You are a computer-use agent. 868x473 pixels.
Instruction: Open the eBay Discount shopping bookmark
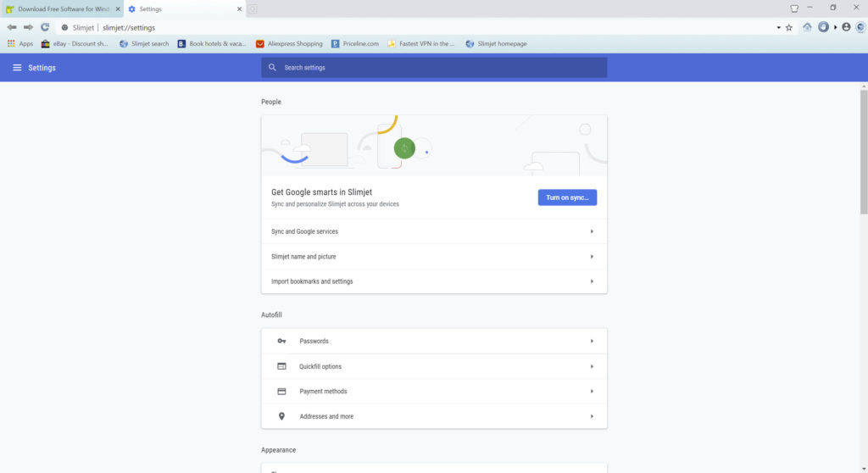click(x=75, y=44)
